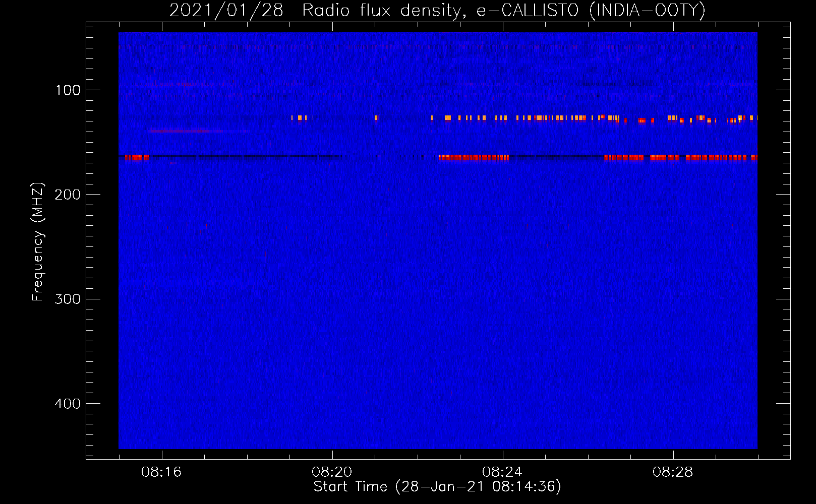Click the 'Start Time (28-Jan-21 08:14:36)' axis label
The width and height of the screenshot is (816, 504).
pyautogui.click(x=437, y=487)
